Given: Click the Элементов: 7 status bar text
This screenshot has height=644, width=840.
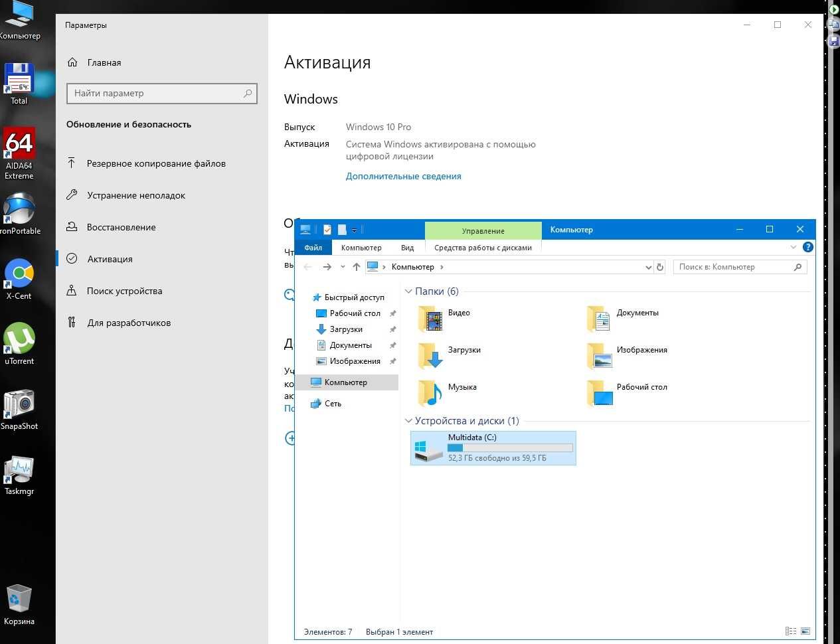Looking at the screenshot, I should (x=328, y=632).
